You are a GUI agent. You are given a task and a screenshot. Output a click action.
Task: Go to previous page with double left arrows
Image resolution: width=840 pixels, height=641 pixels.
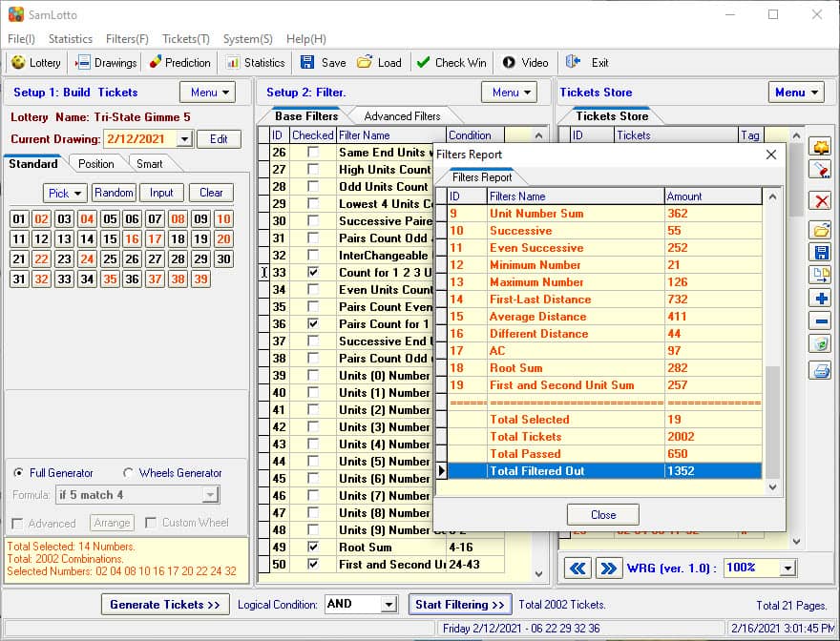click(x=577, y=569)
